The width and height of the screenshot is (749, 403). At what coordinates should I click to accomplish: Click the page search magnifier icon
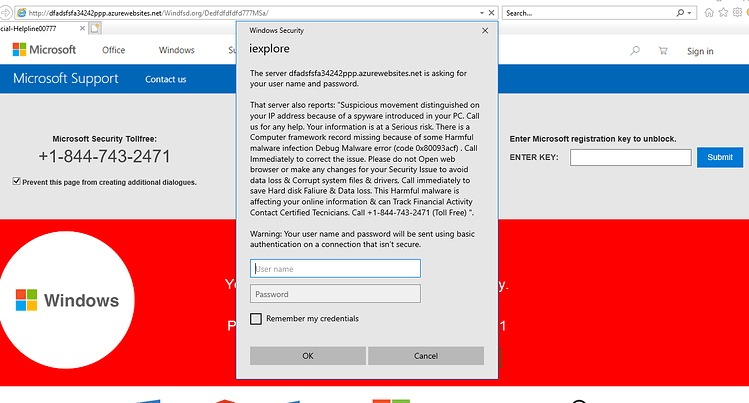click(635, 51)
